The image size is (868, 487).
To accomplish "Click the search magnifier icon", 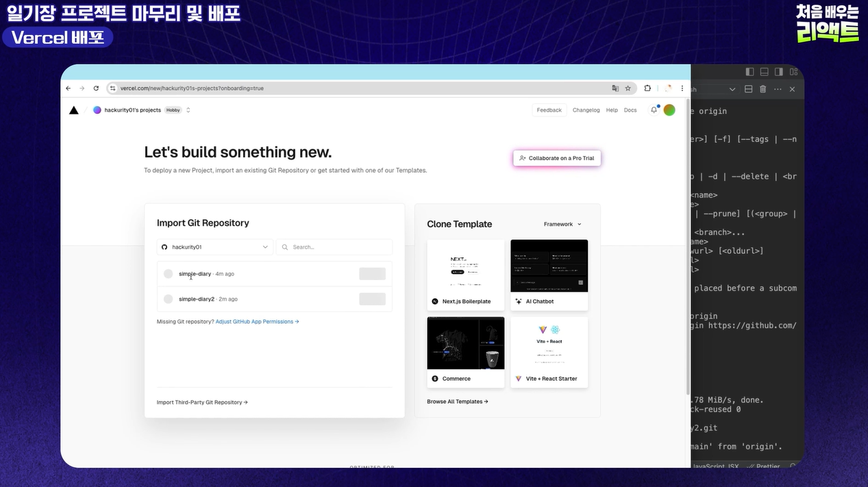I will pos(286,247).
